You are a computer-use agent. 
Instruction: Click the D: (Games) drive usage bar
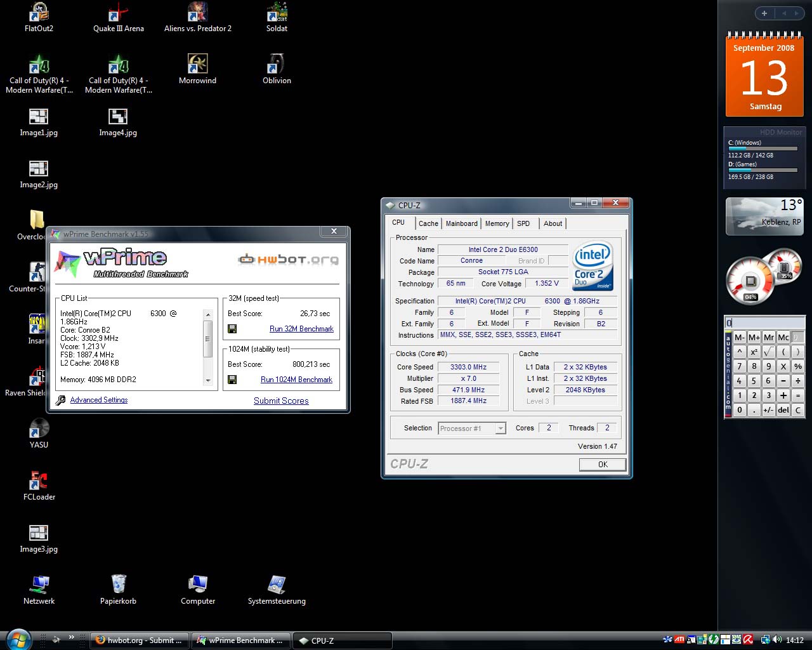[763, 170]
